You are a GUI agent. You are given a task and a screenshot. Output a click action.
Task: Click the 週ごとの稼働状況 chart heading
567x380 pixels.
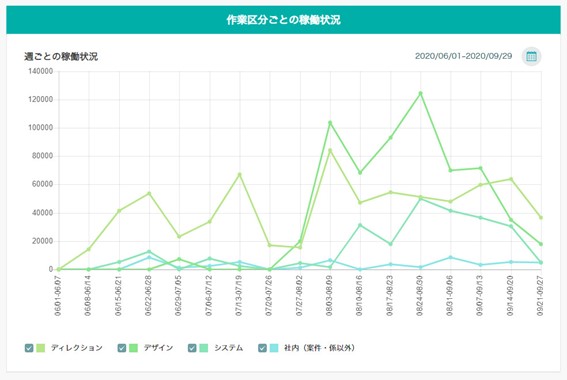point(61,56)
